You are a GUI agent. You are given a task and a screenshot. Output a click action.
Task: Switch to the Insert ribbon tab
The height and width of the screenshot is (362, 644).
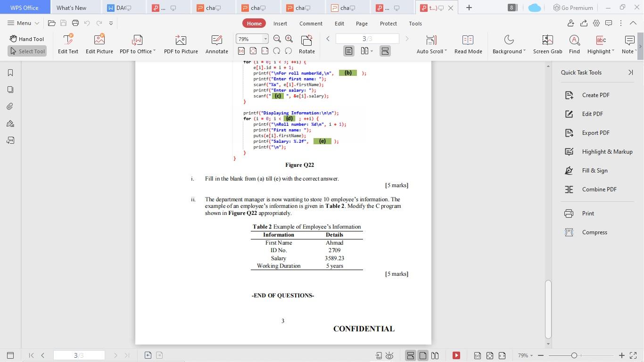[280, 23]
